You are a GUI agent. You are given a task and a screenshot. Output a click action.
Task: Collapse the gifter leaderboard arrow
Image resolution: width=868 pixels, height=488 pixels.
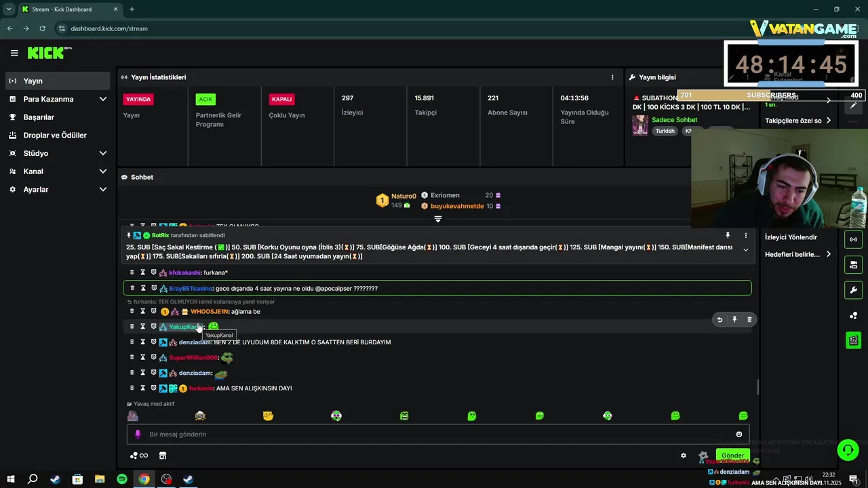coord(438,219)
